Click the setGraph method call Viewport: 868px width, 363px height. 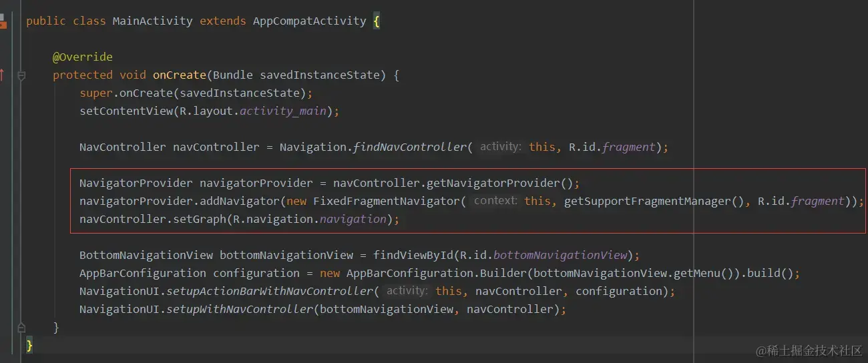pyautogui.click(x=199, y=219)
